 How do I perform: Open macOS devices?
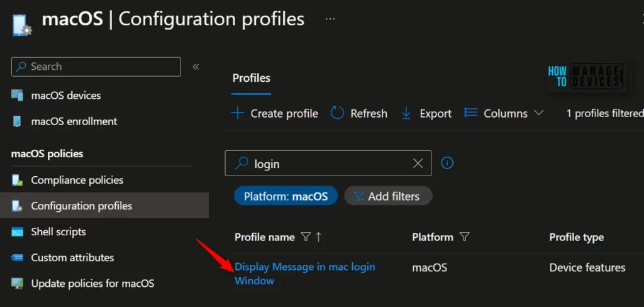[65, 96]
